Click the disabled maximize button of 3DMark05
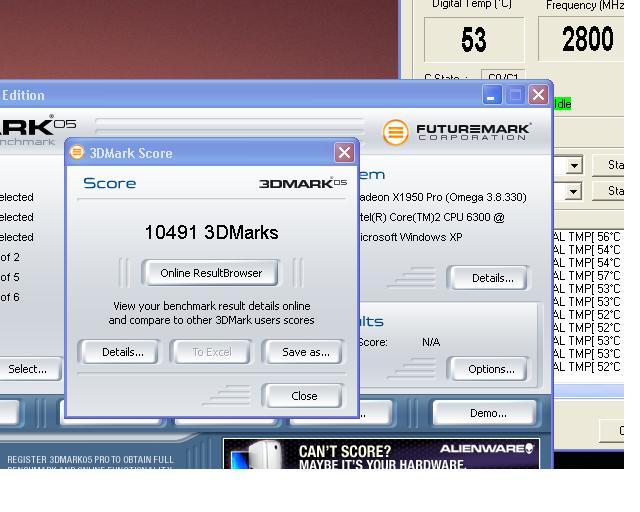 pyautogui.click(x=515, y=95)
